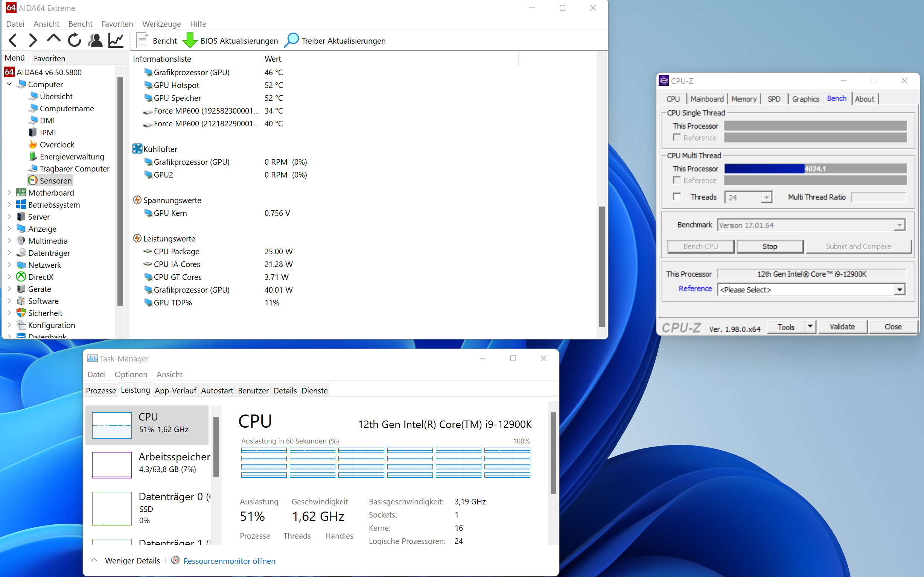Click the AIDA64 back navigation arrow
This screenshot has height=577, width=924.
pos(13,41)
